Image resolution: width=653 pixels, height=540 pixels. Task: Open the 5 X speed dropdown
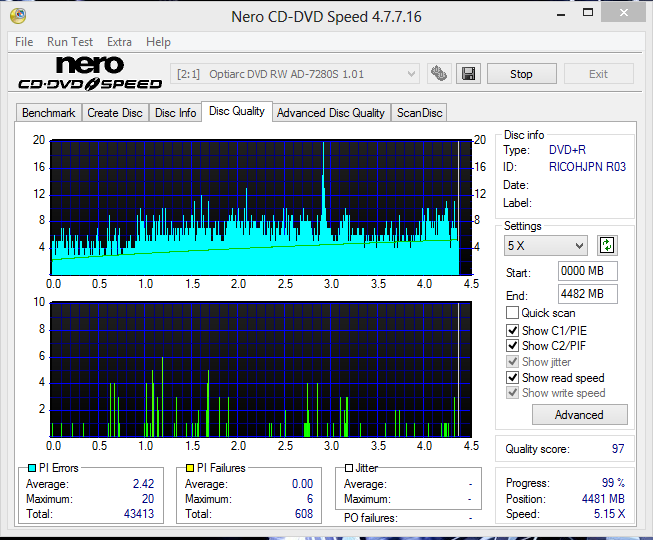(545, 246)
